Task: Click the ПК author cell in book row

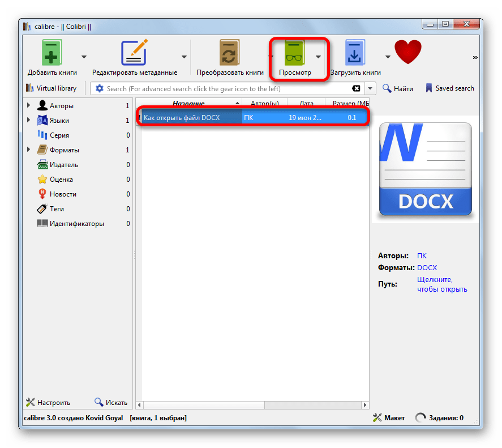Action: click(264, 118)
